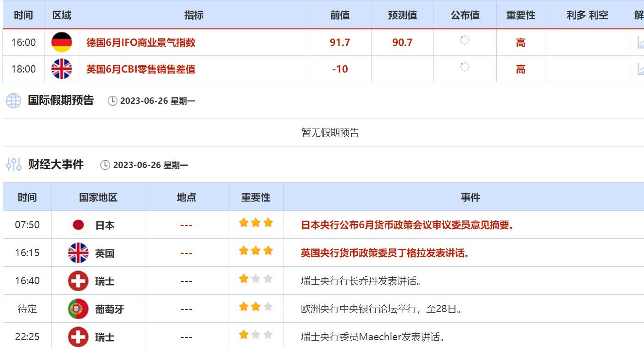Viewport: 644px width, 348px height.
Task: Click the clock icon next to 国际假期预告 date
Action: [x=112, y=101]
